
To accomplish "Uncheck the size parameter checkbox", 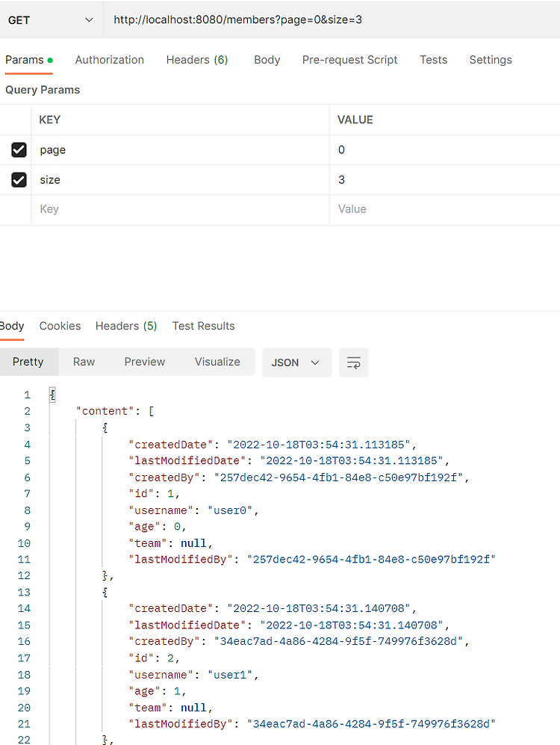I will (19, 179).
